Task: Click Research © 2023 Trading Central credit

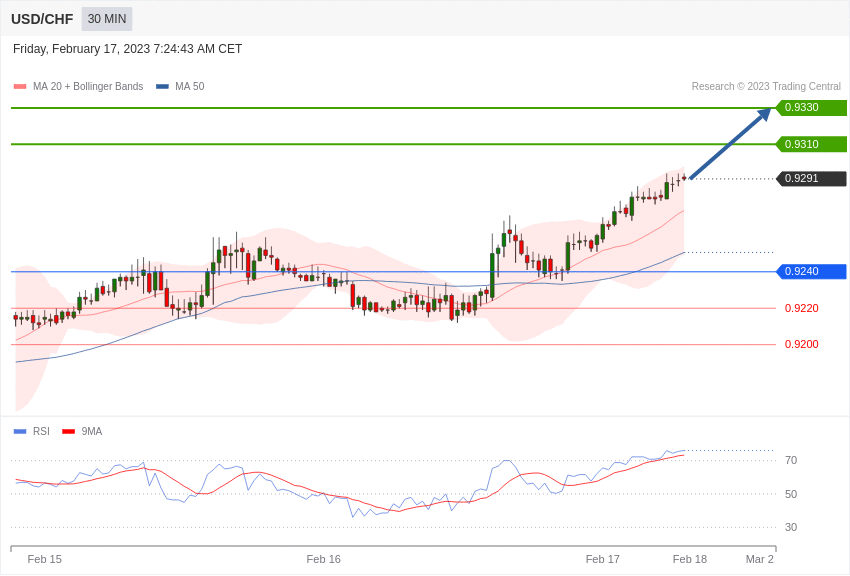Action: 766,87
